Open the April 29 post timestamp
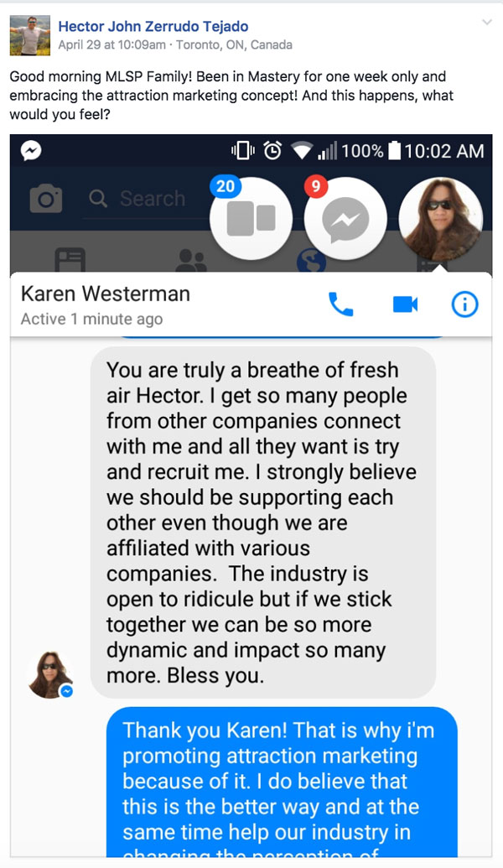 [111, 44]
